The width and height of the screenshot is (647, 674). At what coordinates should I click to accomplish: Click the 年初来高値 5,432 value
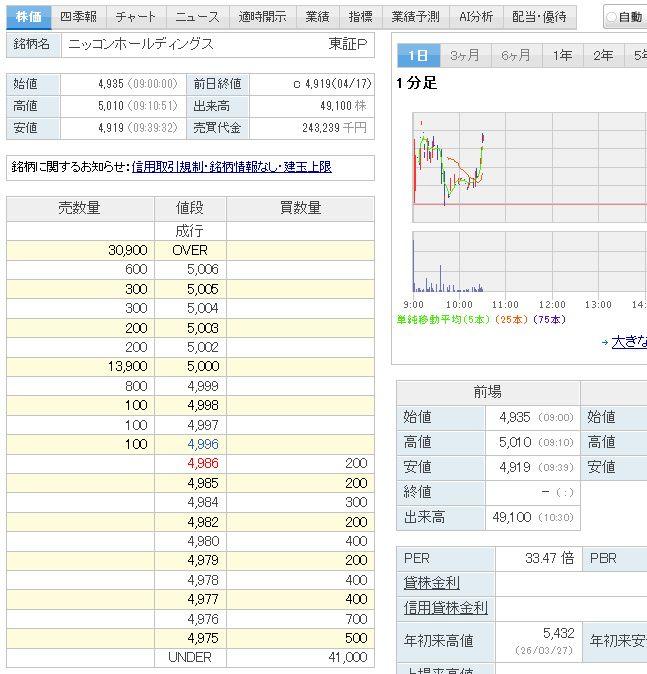pyautogui.click(x=558, y=634)
